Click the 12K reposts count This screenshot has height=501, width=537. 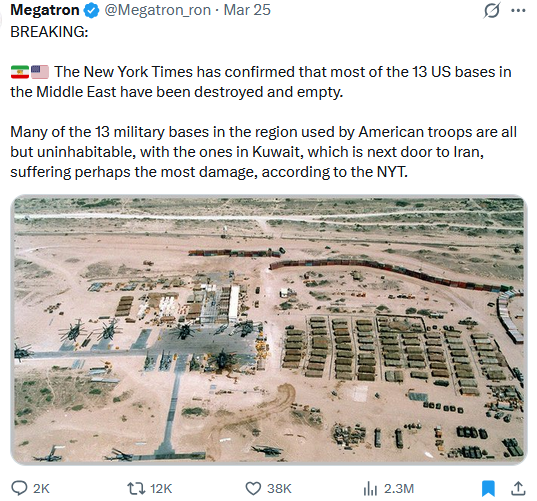161,488
